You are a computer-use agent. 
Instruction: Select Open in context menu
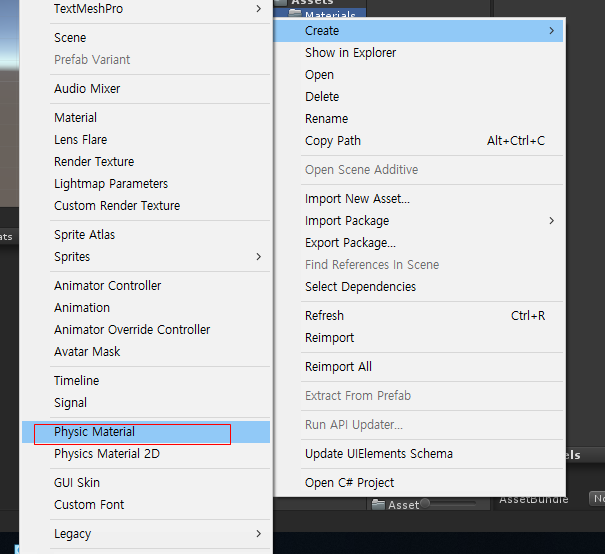pyautogui.click(x=419, y=75)
